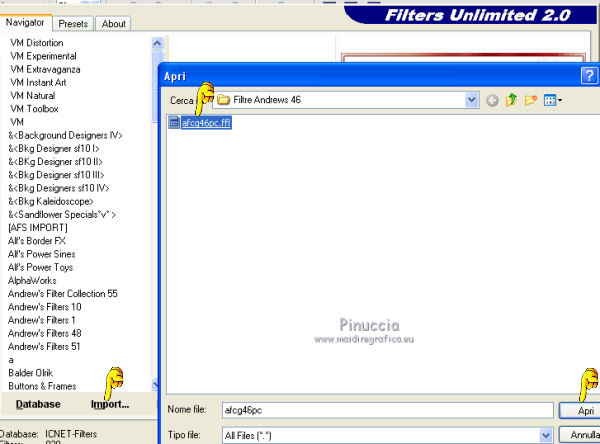
Task: Select Buttons & Frames in the list
Action: point(42,386)
